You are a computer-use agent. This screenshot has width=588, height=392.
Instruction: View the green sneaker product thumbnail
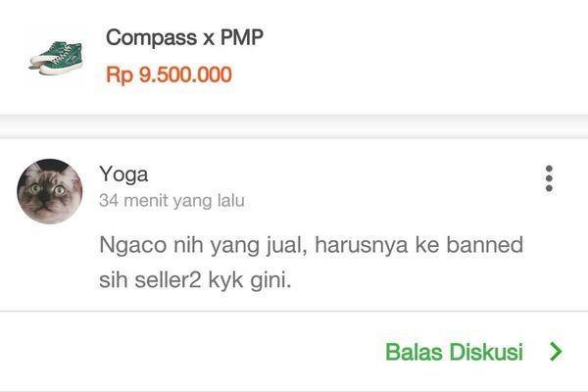(x=57, y=58)
